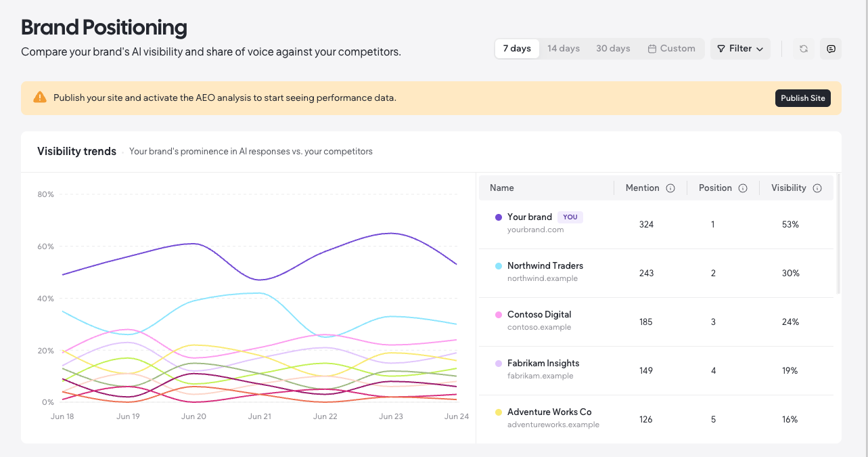Image resolution: width=868 pixels, height=457 pixels.
Task: Click the 16% visibility value
Action: click(790, 420)
